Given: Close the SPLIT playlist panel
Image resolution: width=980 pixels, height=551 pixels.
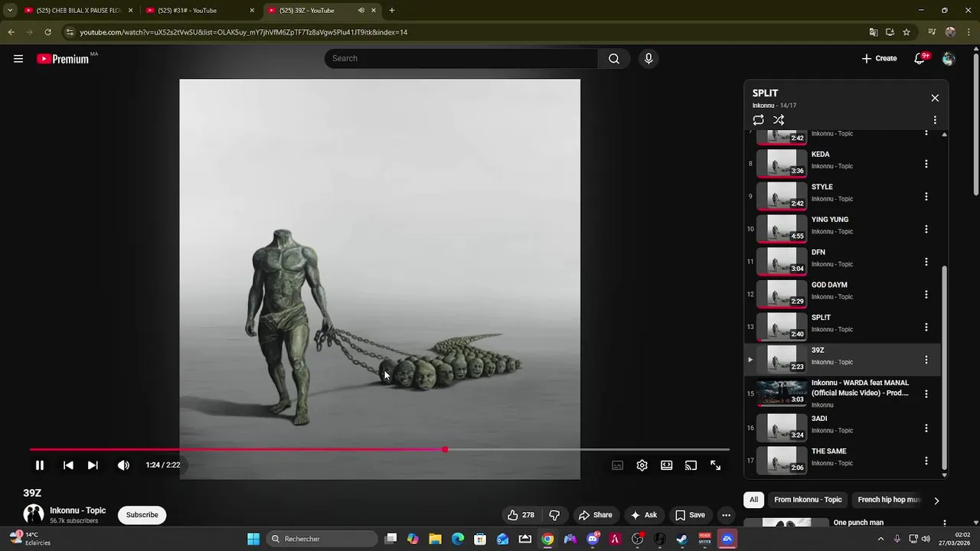Looking at the screenshot, I should [935, 98].
